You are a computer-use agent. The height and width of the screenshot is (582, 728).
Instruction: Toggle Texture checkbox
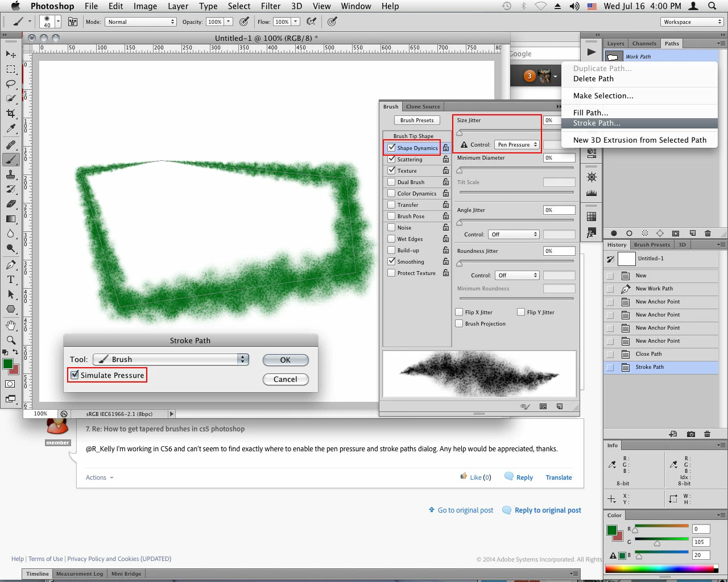click(391, 171)
